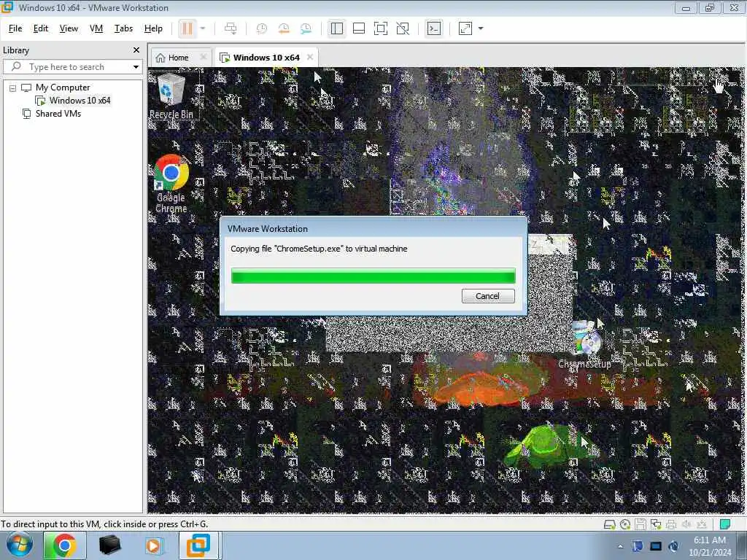Screen dimensions: 747x560
Task: Click the black box app in taskbar
Action: (109, 545)
